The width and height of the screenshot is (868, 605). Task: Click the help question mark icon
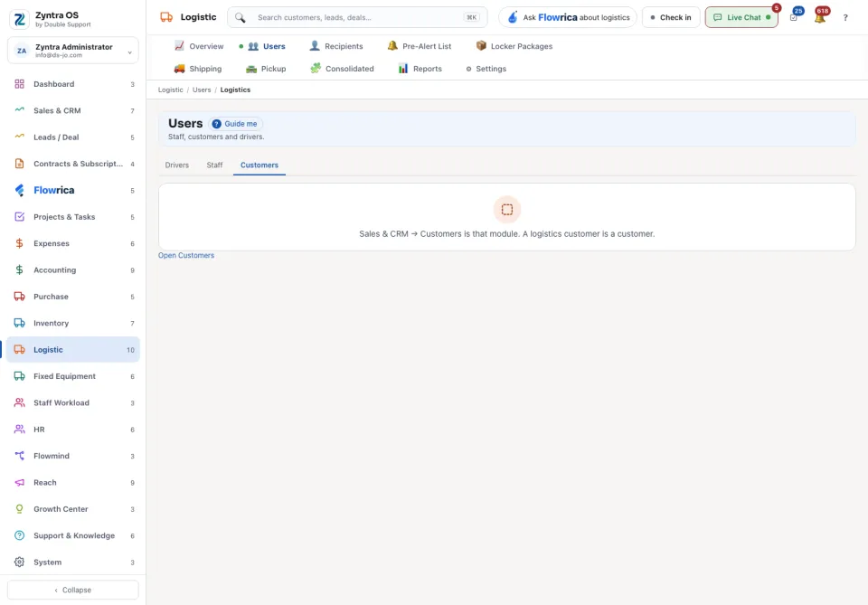click(x=845, y=18)
